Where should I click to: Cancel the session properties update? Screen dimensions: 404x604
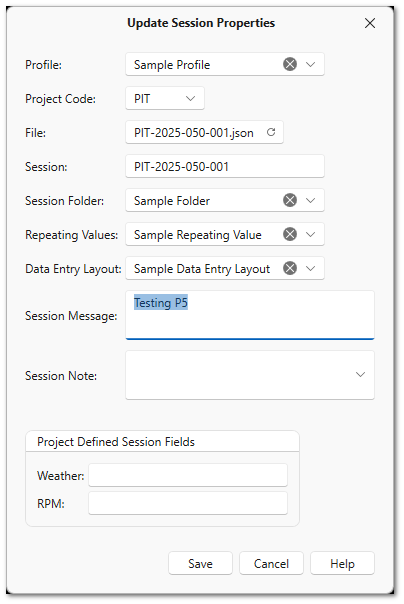(271, 563)
